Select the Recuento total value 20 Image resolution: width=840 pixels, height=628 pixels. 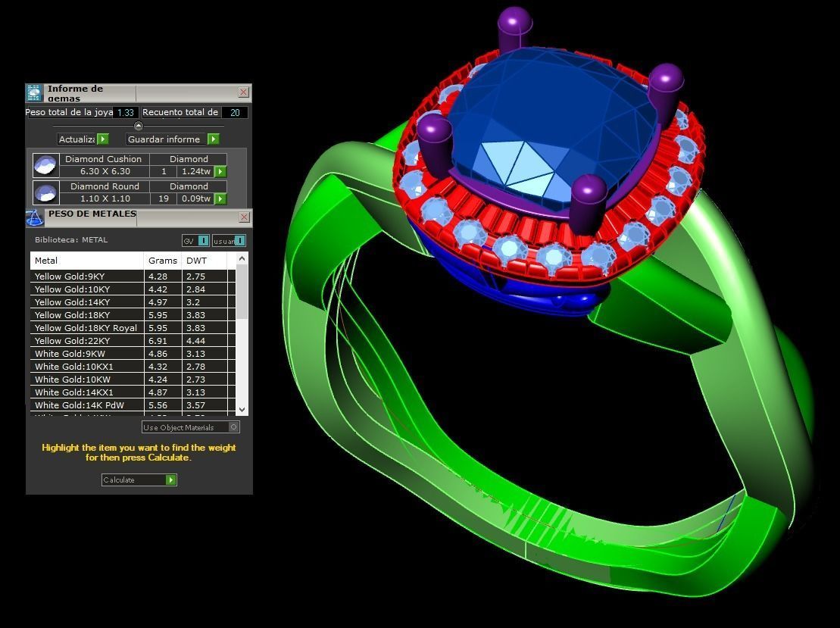[235, 113]
